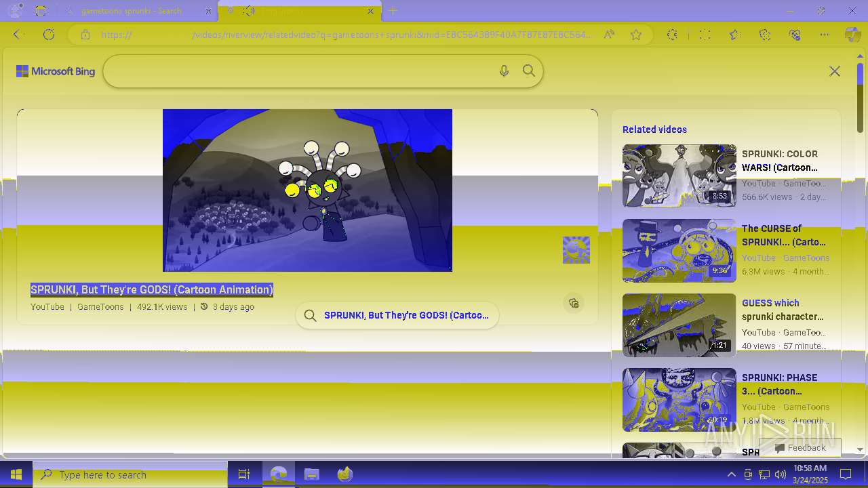Click the '492.1K views' text
Screen dimensions: 868x488
tap(162, 307)
